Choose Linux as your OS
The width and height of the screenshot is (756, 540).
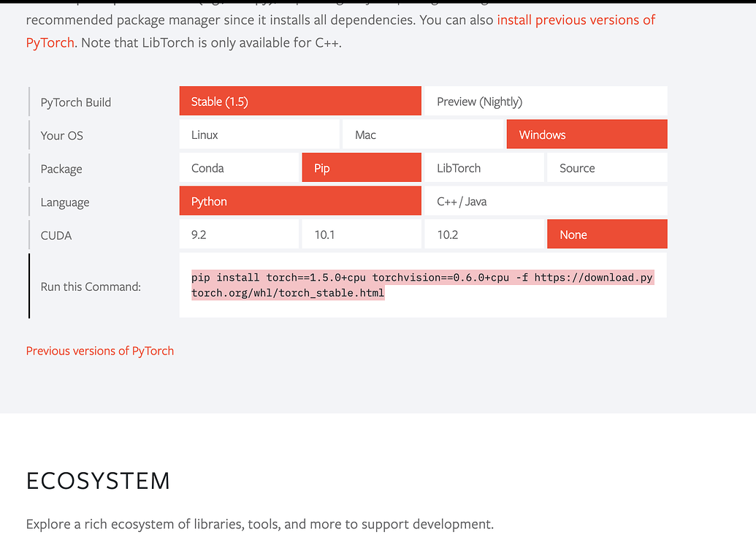pyautogui.click(x=259, y=134)
